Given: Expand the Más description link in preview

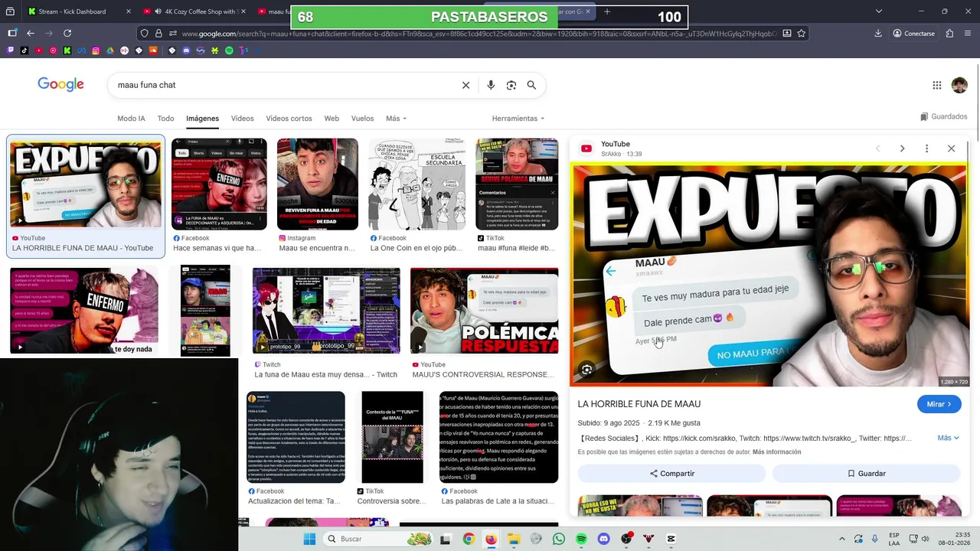Looking at the screenshot, I should pyautogui.click(x=948, y=438).
